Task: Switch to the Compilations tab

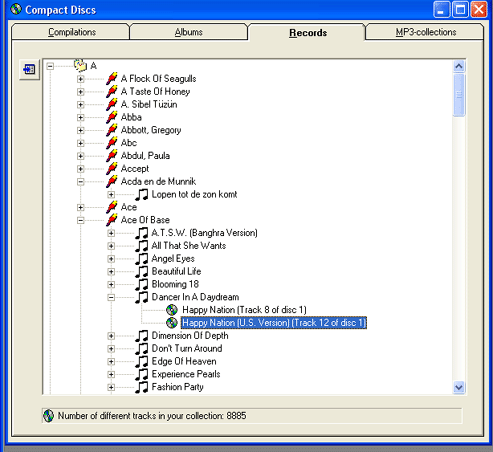Action: 71,32
